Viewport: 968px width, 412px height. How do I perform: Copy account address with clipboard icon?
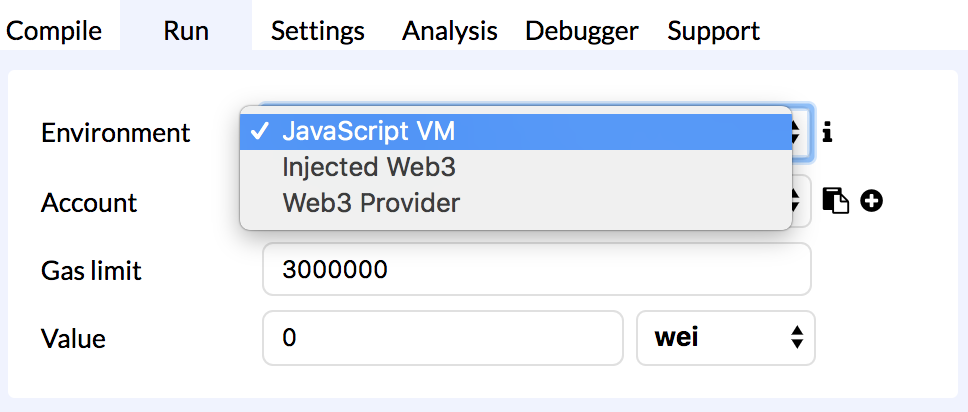(835, 201)
